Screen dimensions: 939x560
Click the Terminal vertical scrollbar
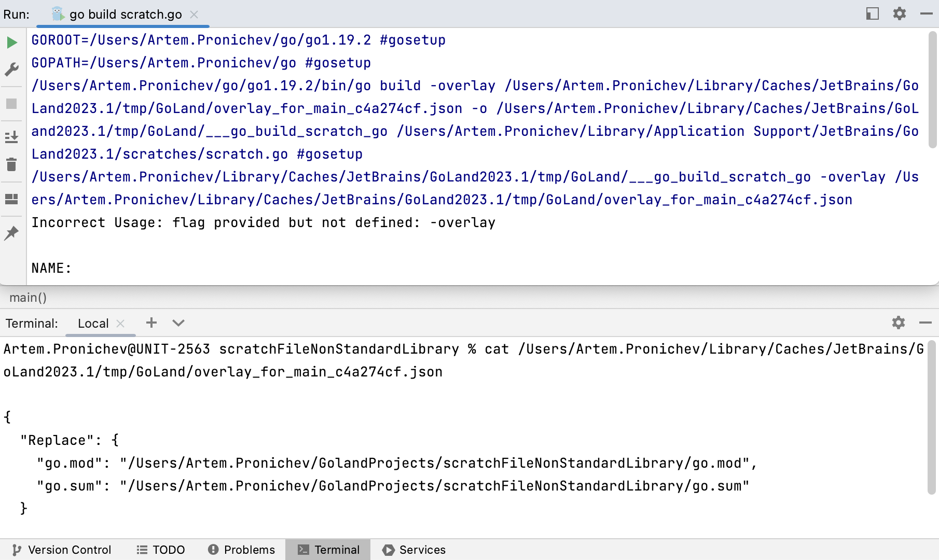[932, 417]
